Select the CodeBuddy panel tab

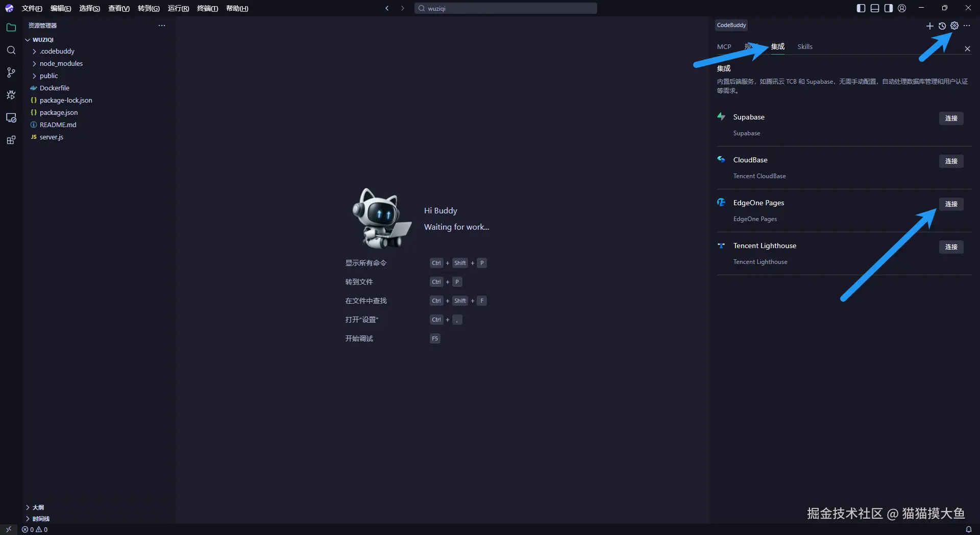pos(731,25)
